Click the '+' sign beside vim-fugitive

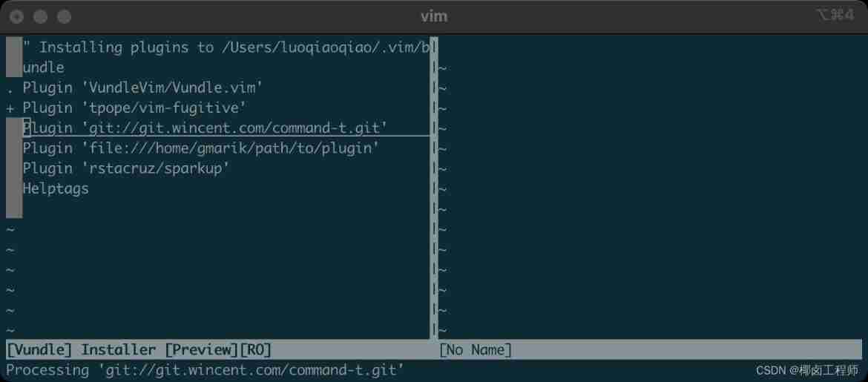pyautogui.click(x=10, y=108)
